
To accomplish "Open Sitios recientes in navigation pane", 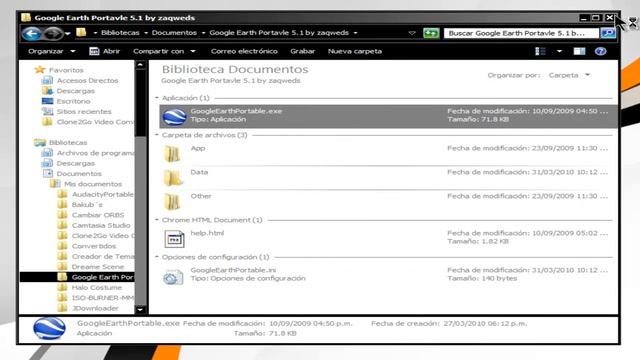I will coord(84,111).
